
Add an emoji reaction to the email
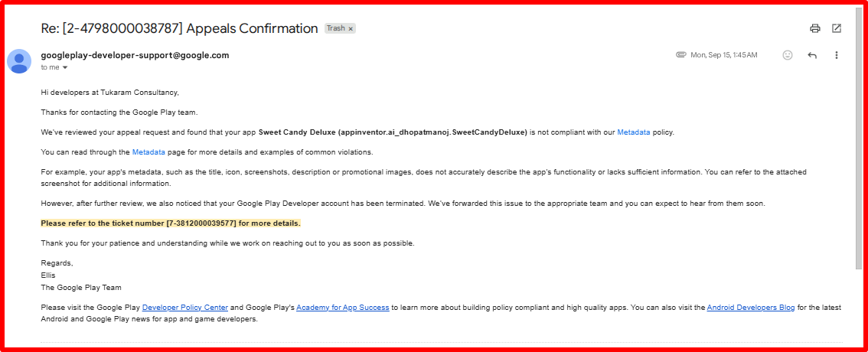click(788, 55)
